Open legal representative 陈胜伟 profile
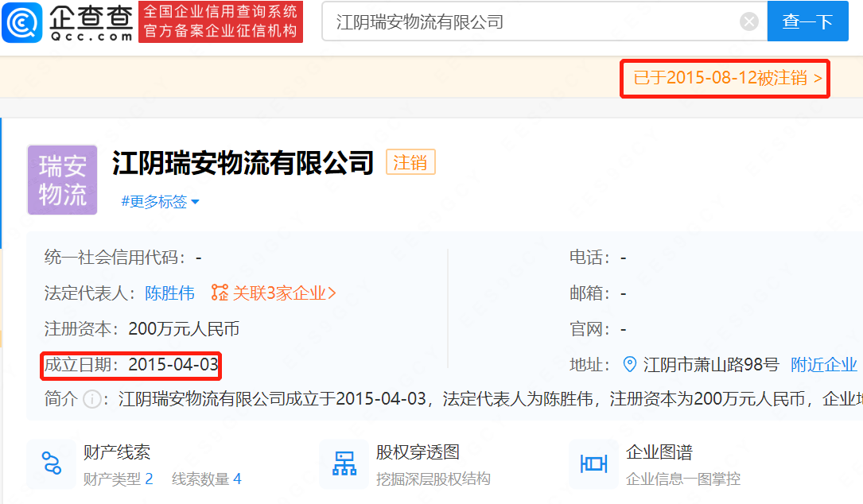The image size is (863, 504). [x=169, y=293]
